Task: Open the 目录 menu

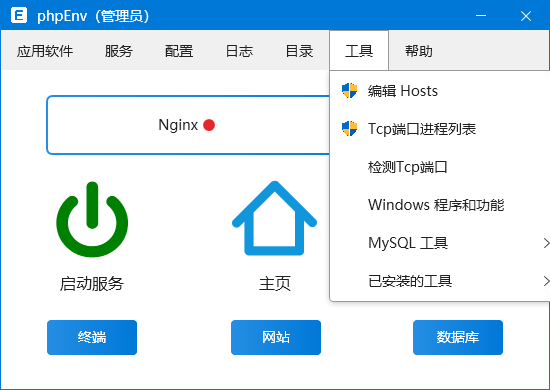Action: tap(299, 51)
